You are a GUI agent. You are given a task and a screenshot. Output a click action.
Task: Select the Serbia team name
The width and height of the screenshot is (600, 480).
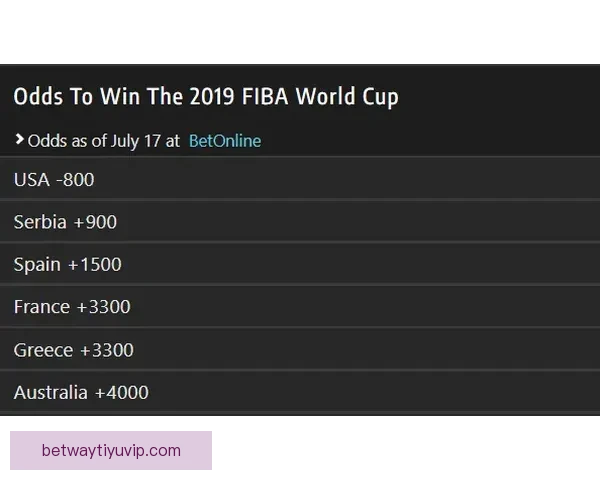coord(40,222)
